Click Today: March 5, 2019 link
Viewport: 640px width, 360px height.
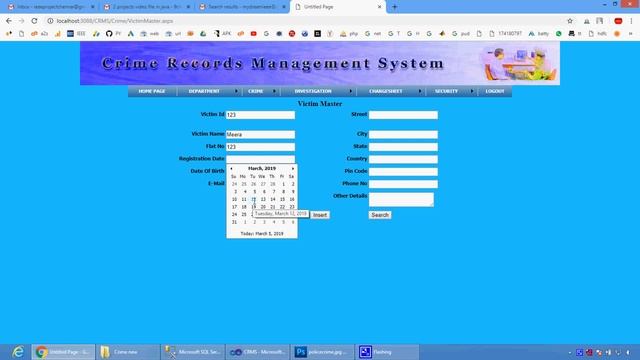point(262,234)
